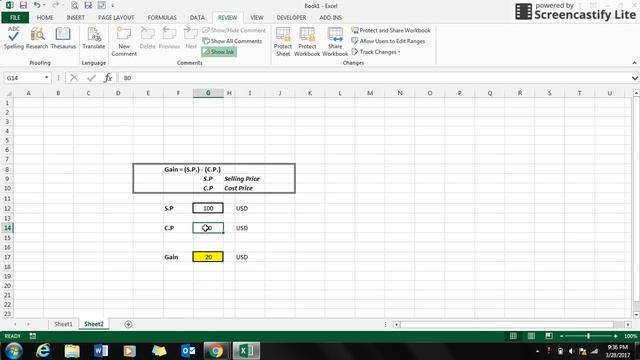Click the Select All corner button
This screenshot has width=640, height=360.
coord(7,93)
